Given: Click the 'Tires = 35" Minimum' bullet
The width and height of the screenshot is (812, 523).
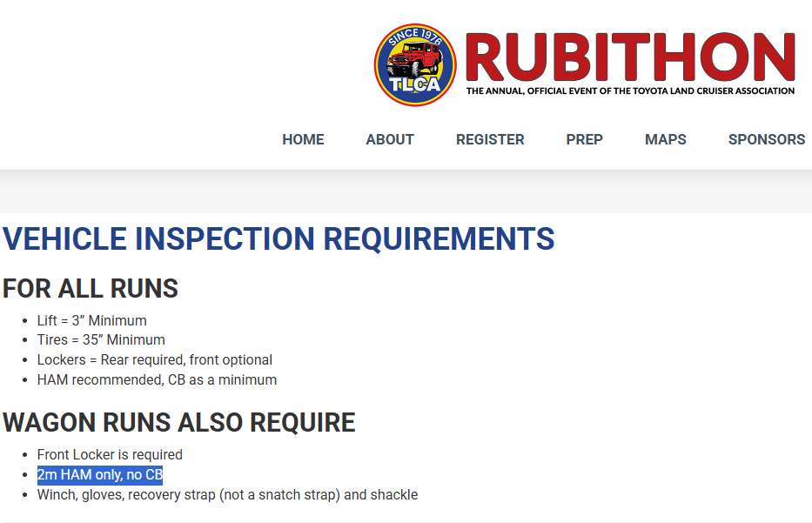Looking at the screenshot, I should (101, 339).
